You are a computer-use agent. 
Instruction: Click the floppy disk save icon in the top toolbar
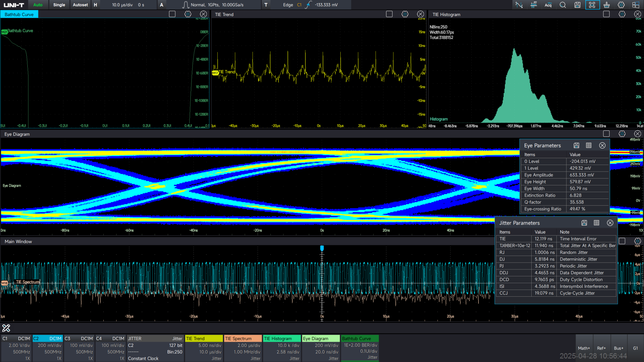point(577,5)
